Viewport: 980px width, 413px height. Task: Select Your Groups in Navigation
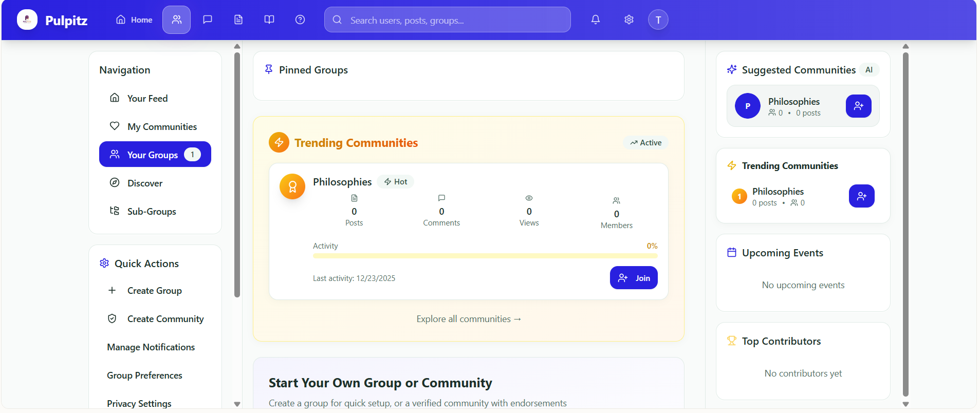pyautogui.click(x=155, y=155)
